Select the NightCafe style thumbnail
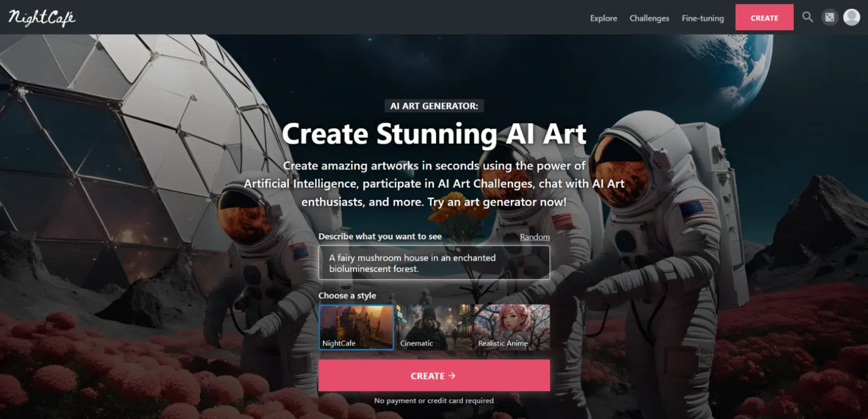Image resolution: width=868 pixels, height=419 pixels. (356, 327)
